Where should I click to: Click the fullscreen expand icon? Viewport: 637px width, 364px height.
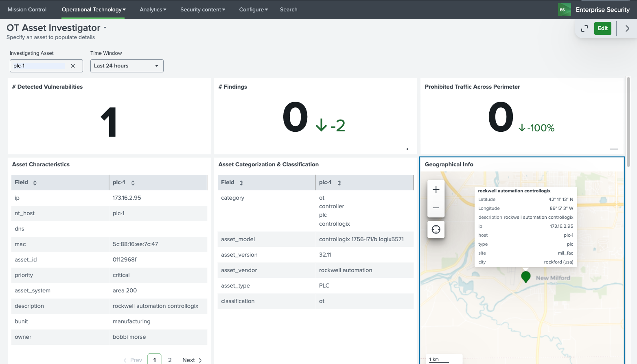584,28
